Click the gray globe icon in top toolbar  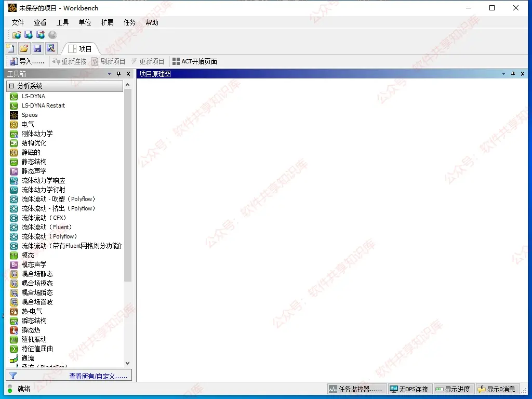(52, 35)
